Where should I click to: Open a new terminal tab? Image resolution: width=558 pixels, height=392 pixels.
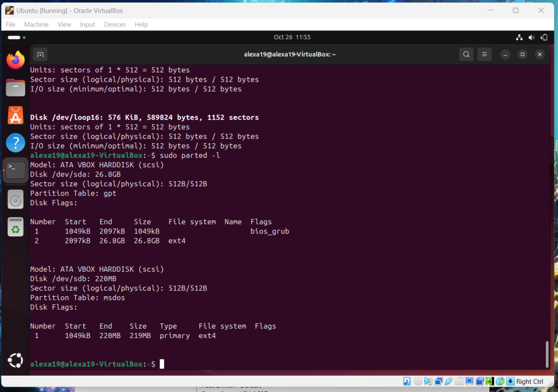(40, 54)
